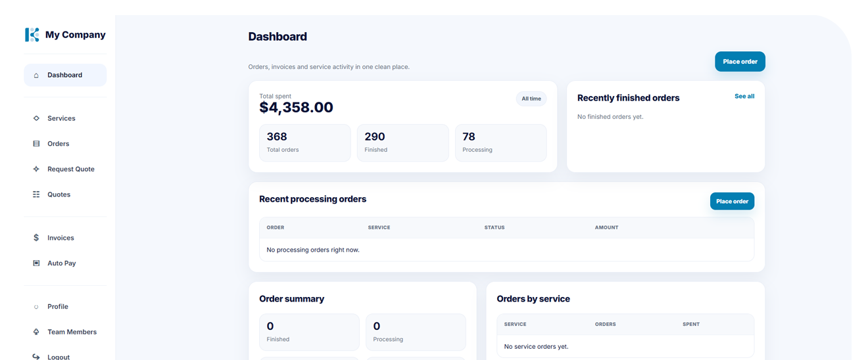Select Logout in the sidebar
868x360 pixels.
click(x=65, y=354)
